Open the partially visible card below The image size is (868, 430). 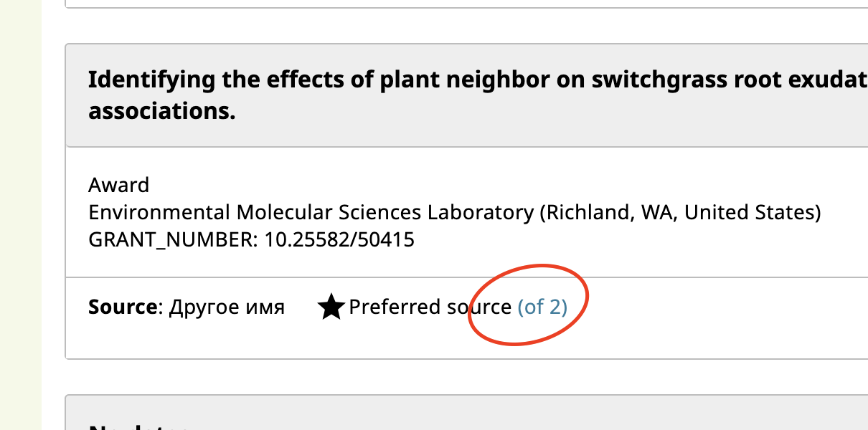tap(466, 412)
